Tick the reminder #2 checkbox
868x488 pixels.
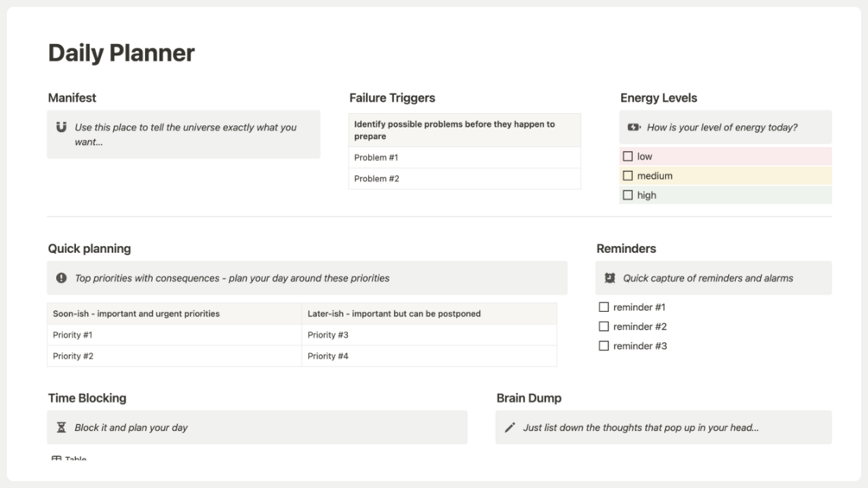[x=604, y=326]
